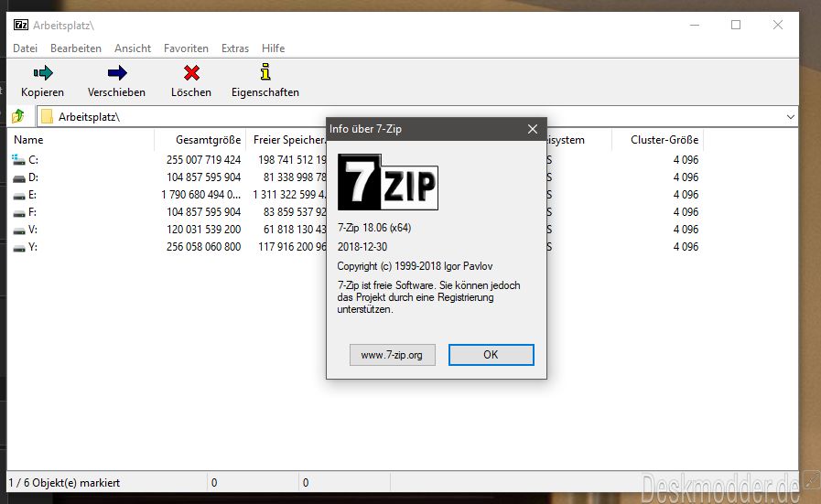821x504 pixels.
Task: Confirm the dialog with OK
Action: coord(492,355)
